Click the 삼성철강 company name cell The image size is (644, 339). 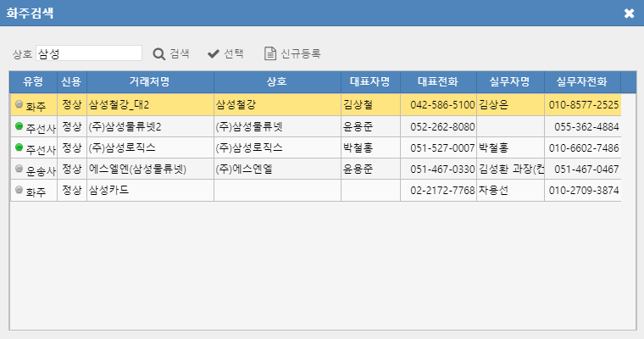[x=277, y=105]
